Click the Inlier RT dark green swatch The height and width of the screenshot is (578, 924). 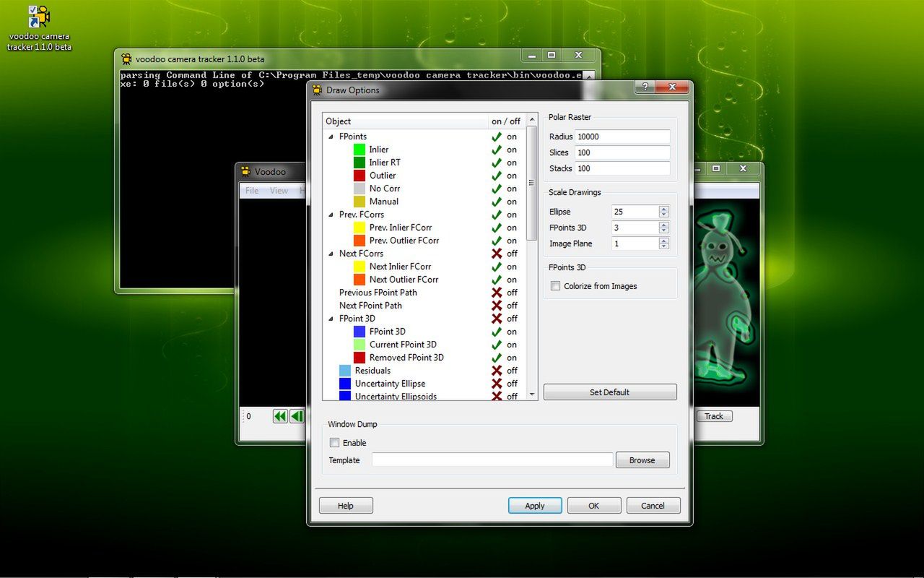[x=359, y=163]
